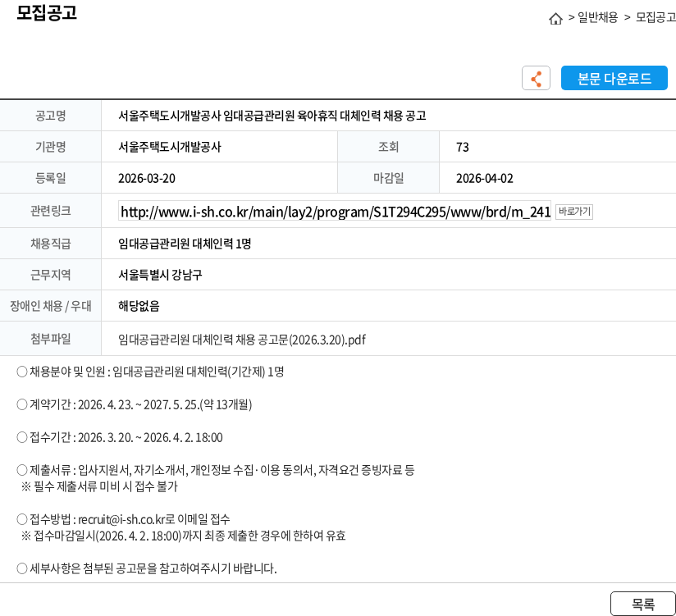
Task: Click 접수마감일시 validity note line
Action: point(183,536)
